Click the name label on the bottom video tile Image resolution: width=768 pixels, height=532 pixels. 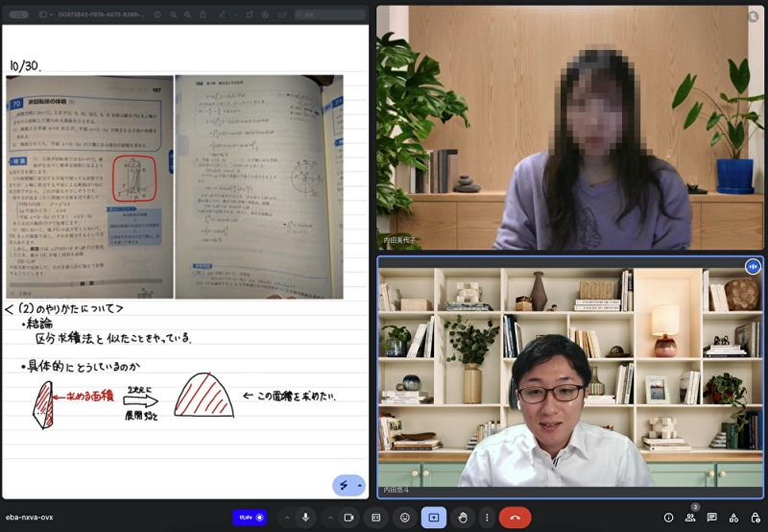[396, 490]
